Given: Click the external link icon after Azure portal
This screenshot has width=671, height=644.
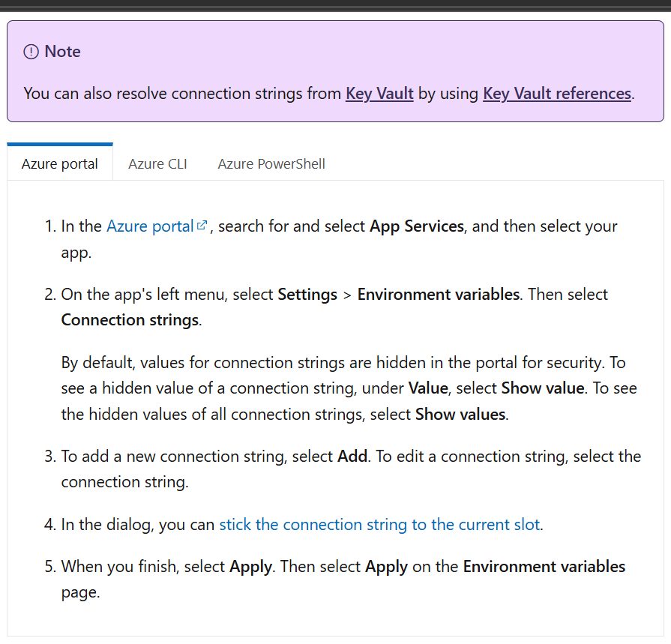Looking at the screenshot, I should [x=202, y=225].
